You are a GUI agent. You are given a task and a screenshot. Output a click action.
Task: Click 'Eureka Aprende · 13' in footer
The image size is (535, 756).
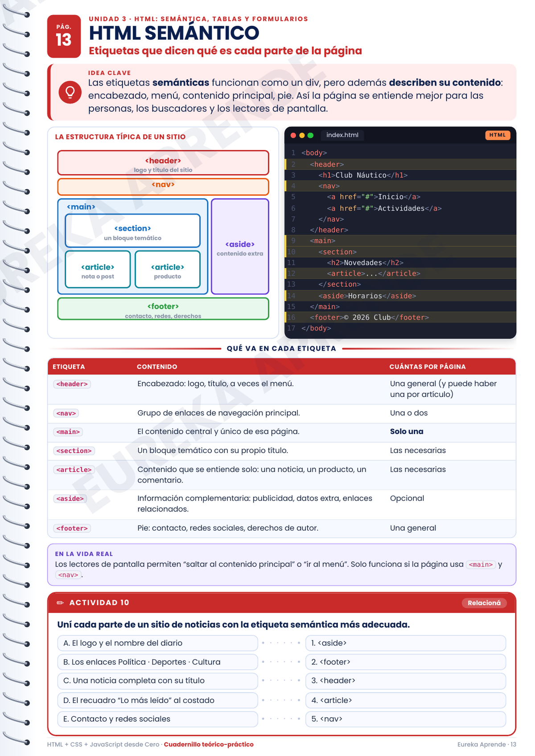pos(487,744)
